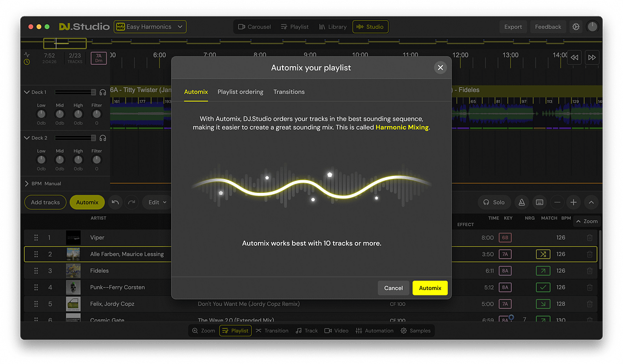Confirm with the yellow Automix button
Image resolution: width=623 pixels, height=364 pixels.
[429, 288]
